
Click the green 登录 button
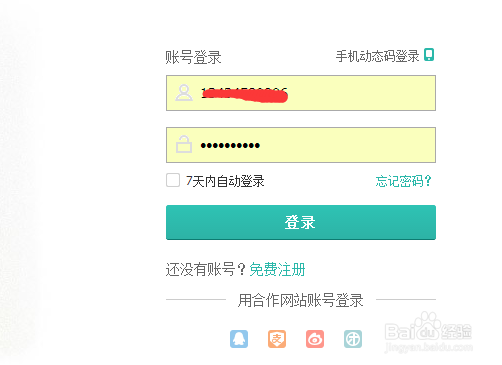pos(301,222)
